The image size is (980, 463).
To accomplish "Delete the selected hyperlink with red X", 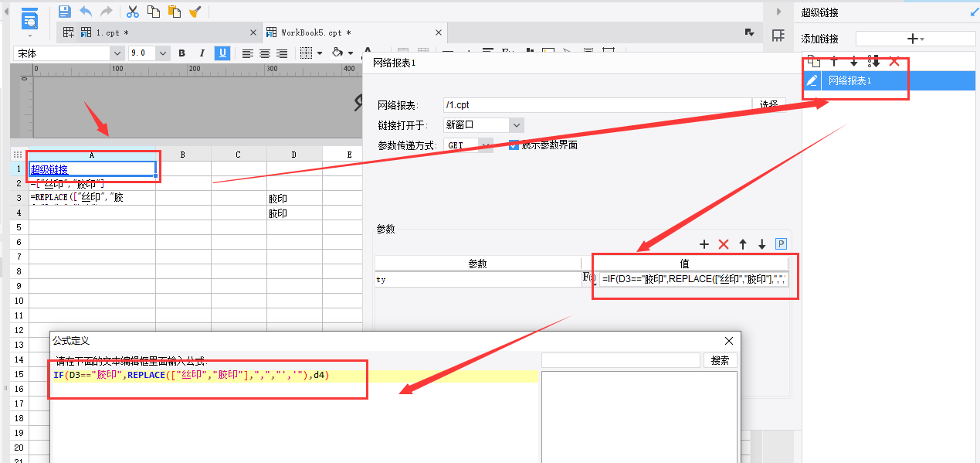I will click(x=894, y=61).
